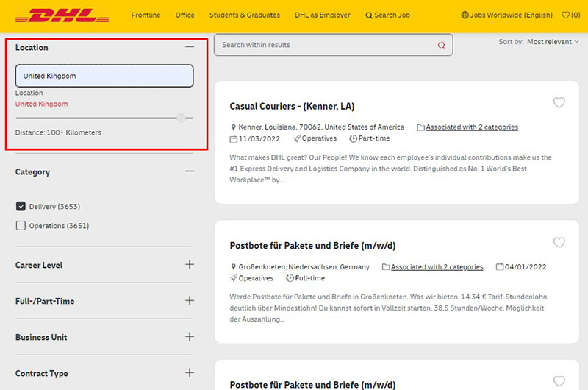The image size is (588, 390).
Task: Click the clock icon beside Part-time
Action: tap(353, 138)
